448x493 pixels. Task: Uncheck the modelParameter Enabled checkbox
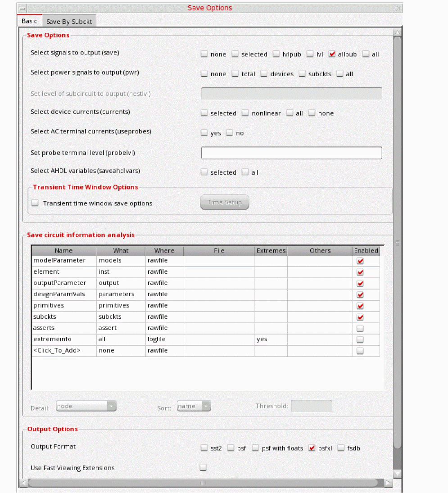point(360,261)
